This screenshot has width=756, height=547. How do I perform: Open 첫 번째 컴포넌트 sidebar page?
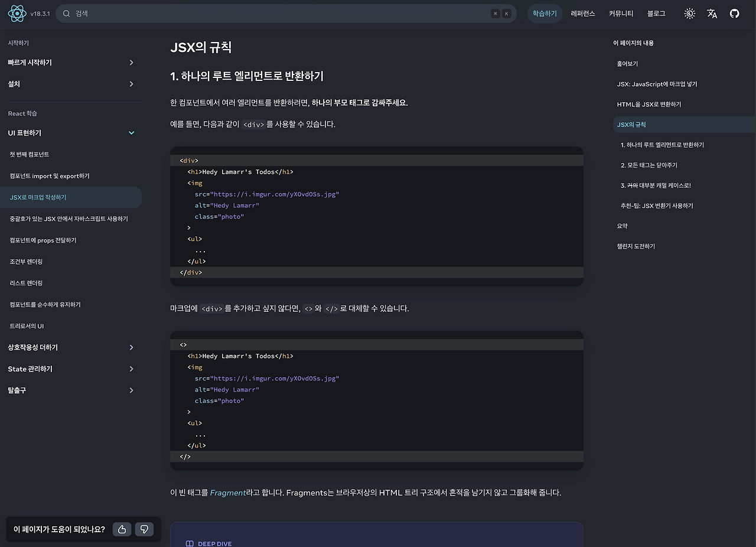[x=30, y=154]
